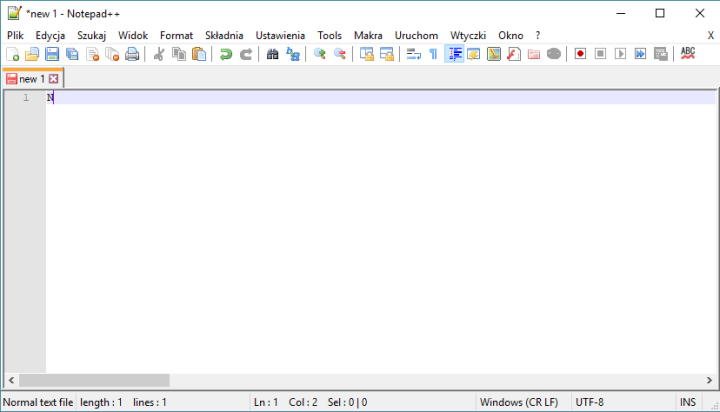
Task: Stop macro recording square icon
Action: click(x=600, y=54)
